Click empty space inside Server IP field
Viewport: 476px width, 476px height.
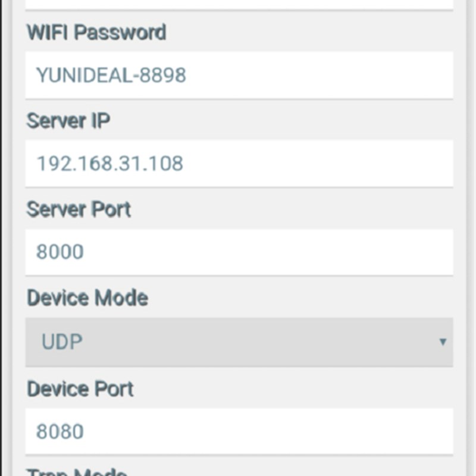tap(327, 164)
